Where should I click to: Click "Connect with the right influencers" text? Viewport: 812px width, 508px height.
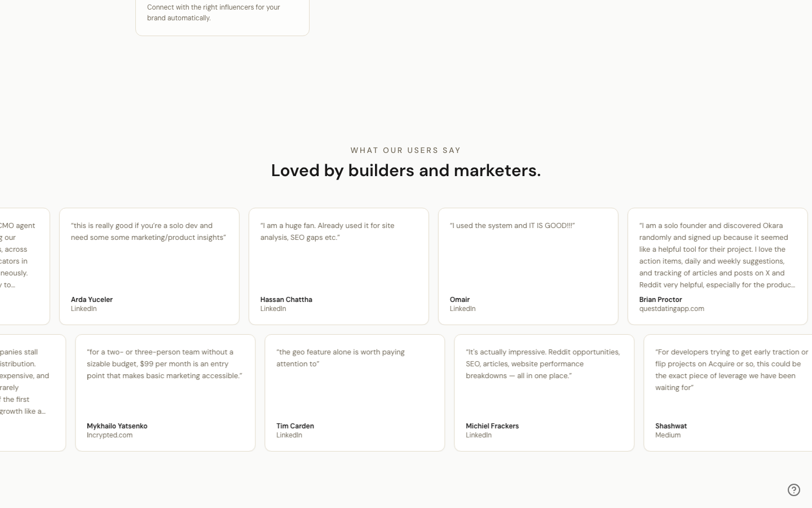pyautogui.click(x=214, y=12)
